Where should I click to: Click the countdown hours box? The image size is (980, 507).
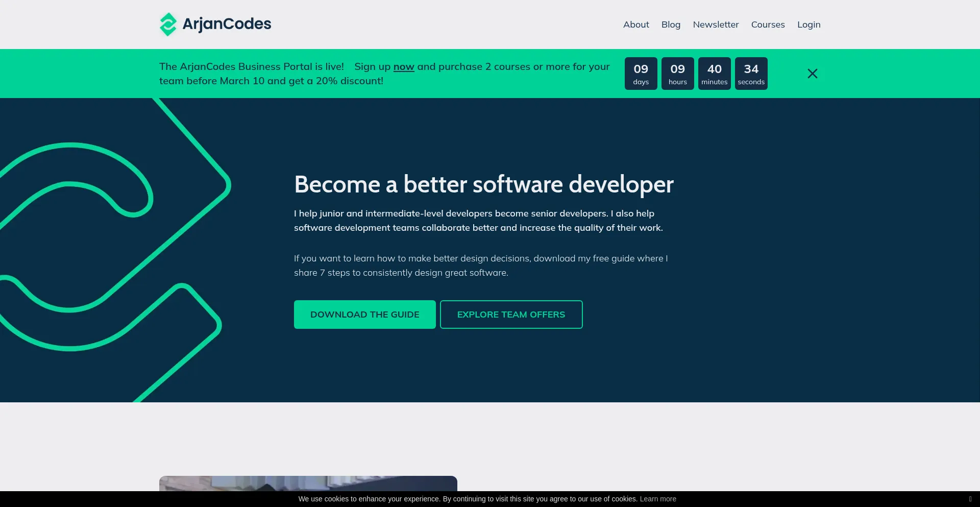point(678,74)
